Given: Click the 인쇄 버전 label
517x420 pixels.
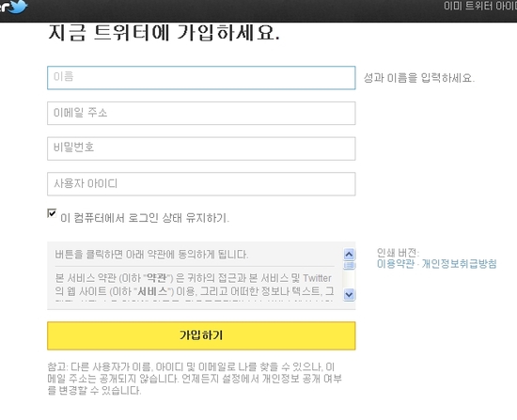Looking at the screenshot, I should [x=398, y=253].
